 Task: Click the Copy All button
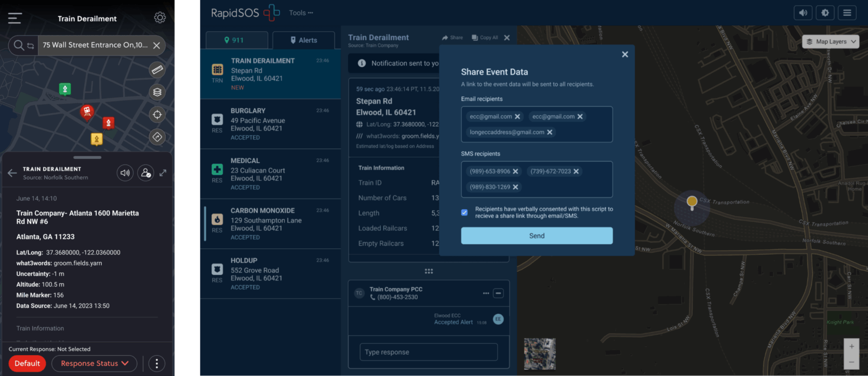pos(485,37)
